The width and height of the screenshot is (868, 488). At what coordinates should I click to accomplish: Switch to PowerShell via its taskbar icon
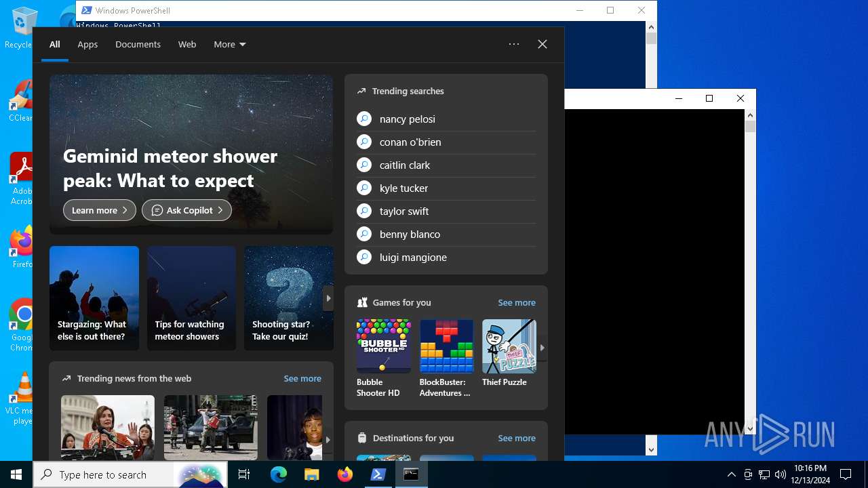pyautogui.click(x=378, y=474)
